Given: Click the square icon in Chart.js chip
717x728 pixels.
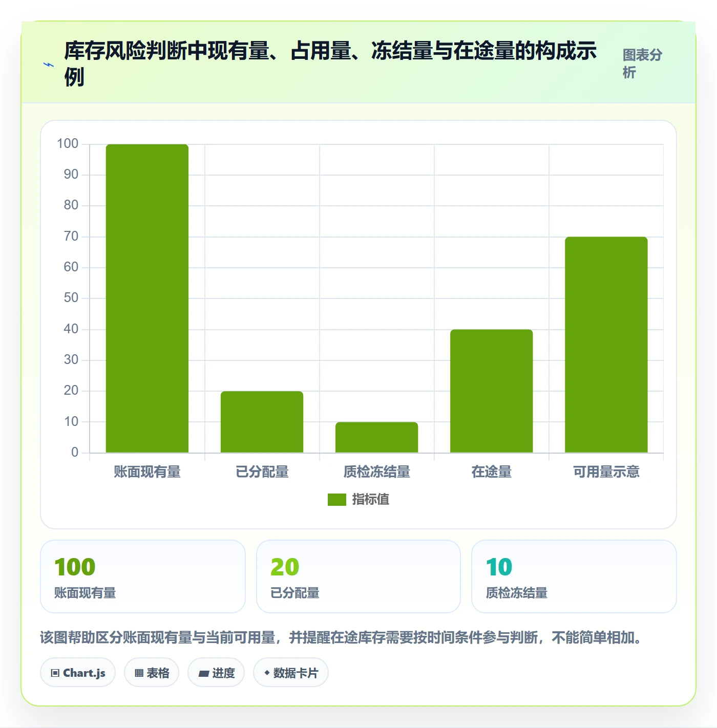Looking at the screenshot, I should 55,673.
